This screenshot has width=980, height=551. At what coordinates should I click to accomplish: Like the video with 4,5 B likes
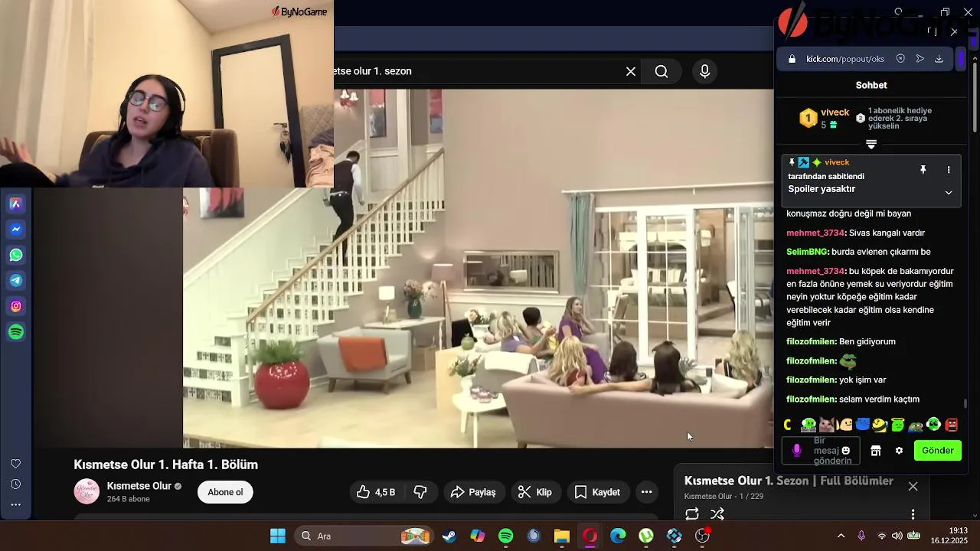(375, 492)
